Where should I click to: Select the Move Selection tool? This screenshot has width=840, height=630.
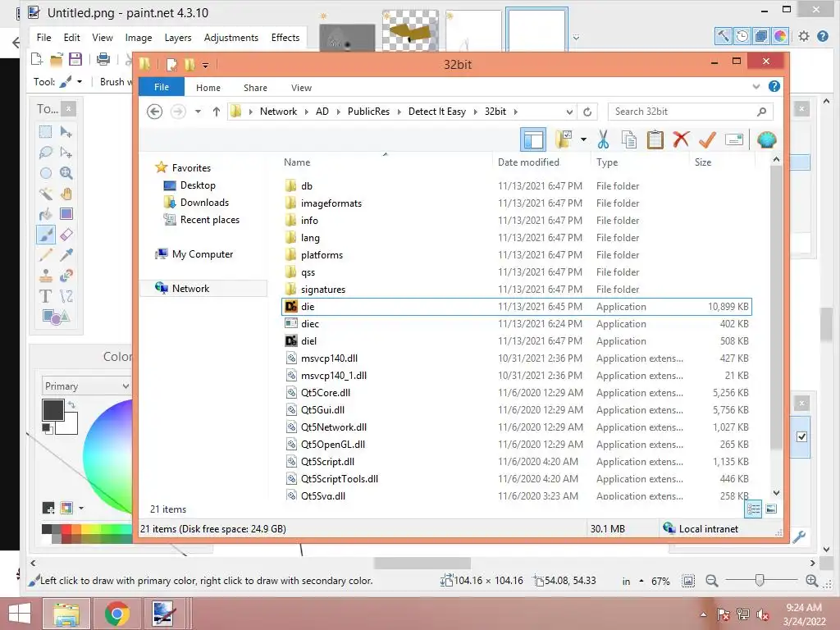click(x=66, y=152)
